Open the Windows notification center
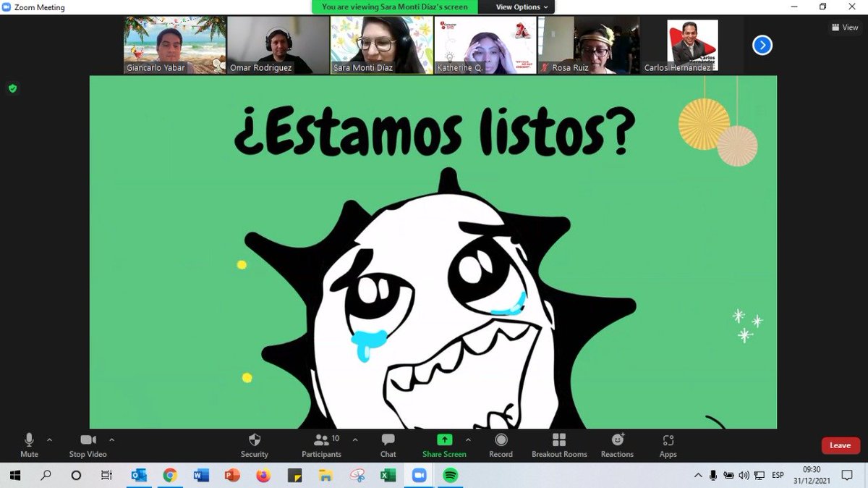Screen dimensions: 868x488 point(848,476)
